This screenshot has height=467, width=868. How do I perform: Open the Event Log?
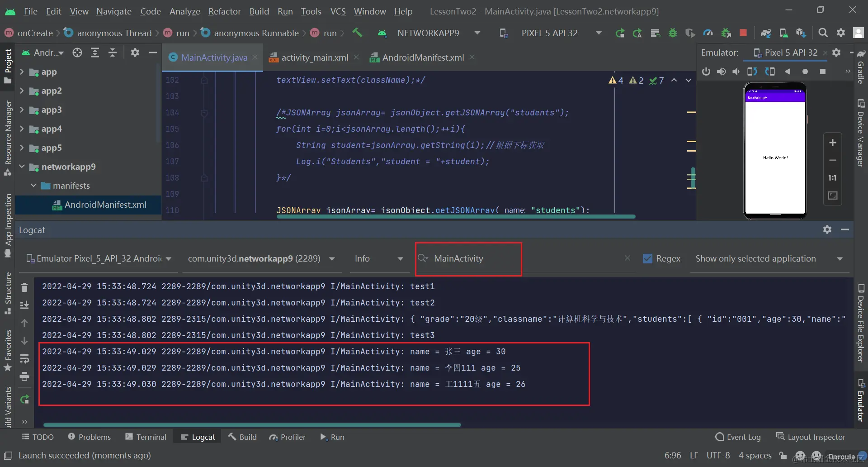tap(738, 437)
